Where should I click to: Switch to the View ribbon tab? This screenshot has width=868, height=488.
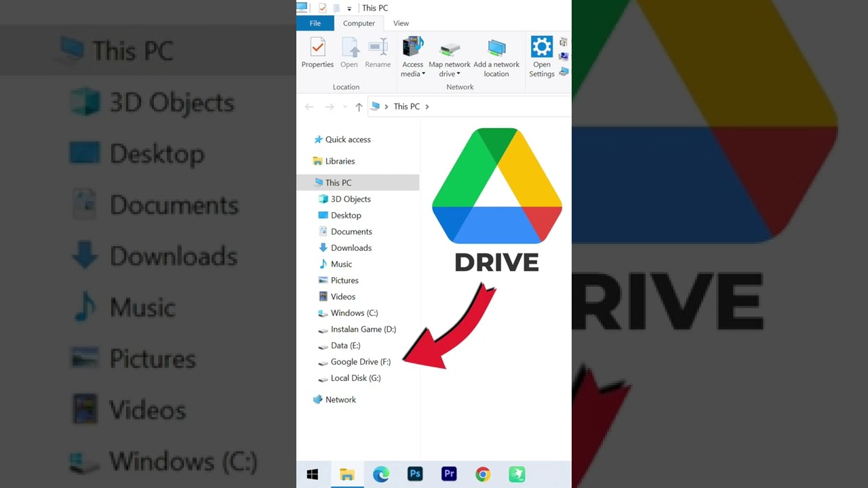401,23
